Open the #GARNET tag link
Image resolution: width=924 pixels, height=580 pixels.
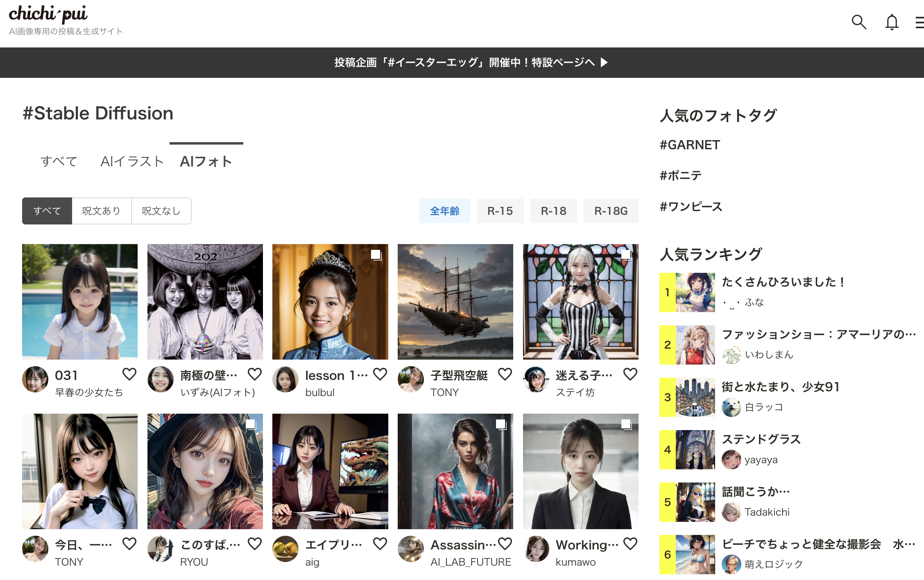tap(690, 145)
